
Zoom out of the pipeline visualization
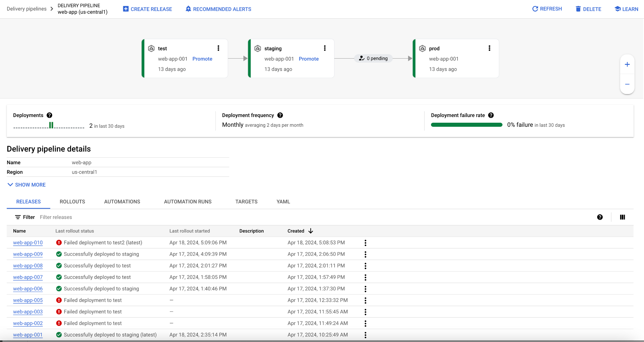(627, 84)
